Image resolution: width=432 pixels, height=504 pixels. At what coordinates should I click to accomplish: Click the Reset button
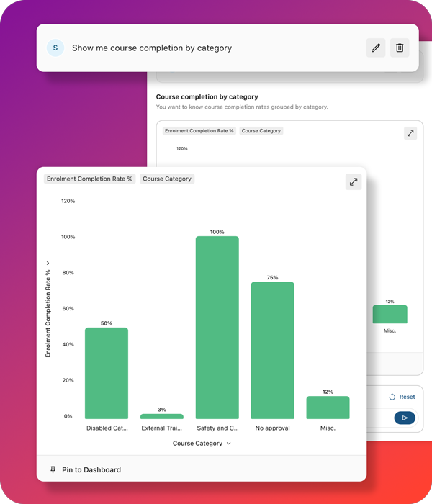(x=402, y=397)
